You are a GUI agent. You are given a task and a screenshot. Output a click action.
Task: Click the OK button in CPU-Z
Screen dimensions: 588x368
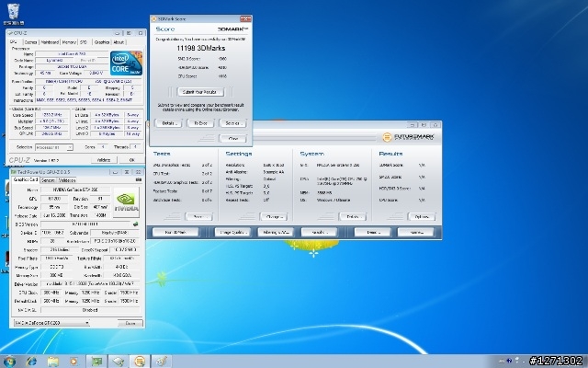coord(131,159)
